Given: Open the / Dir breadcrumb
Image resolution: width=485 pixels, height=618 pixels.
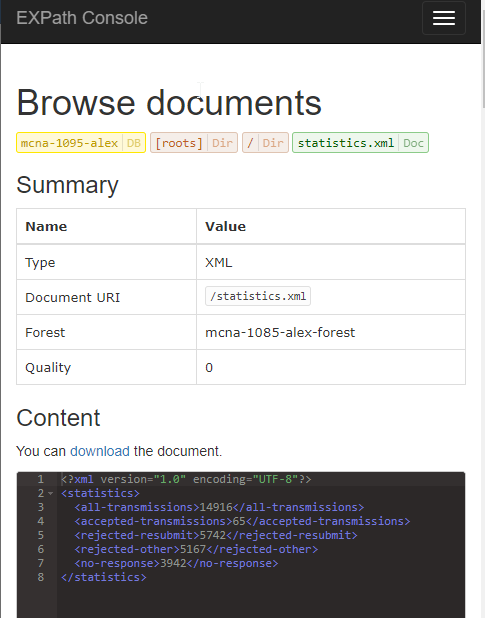Looking at the screenshot, I should click(265, 143).
